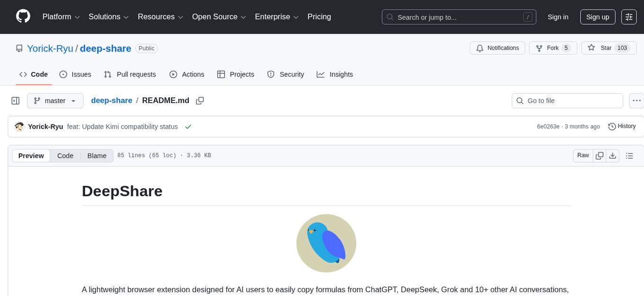The height and width of the screenshot is (296, 644).
Task: Copy the raw file contents
Action: coord(599,155)
